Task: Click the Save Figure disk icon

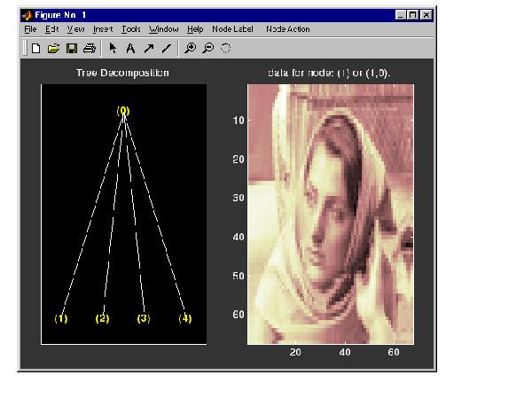Action: coord(72,48)
